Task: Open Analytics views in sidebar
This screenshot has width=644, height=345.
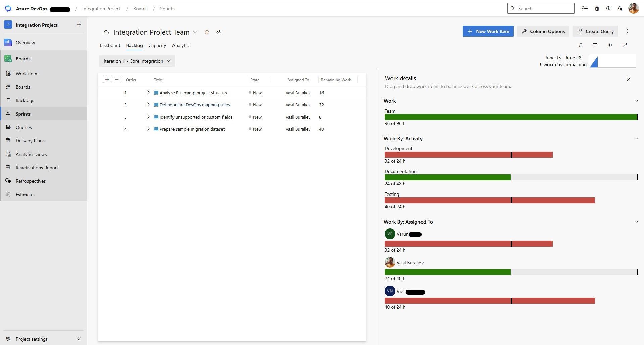Action: click(31, 154)
